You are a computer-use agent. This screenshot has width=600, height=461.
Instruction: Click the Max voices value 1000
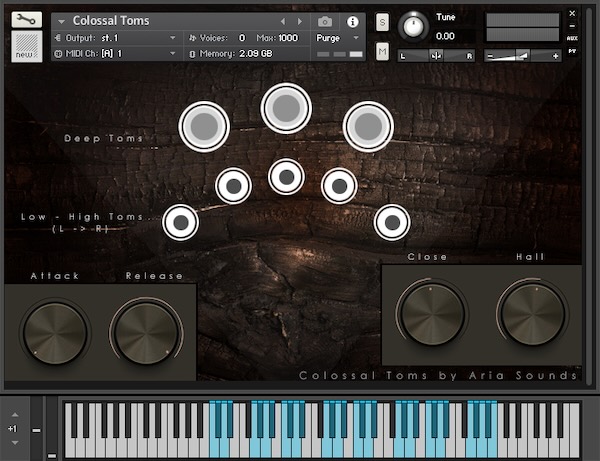[288, 38]
